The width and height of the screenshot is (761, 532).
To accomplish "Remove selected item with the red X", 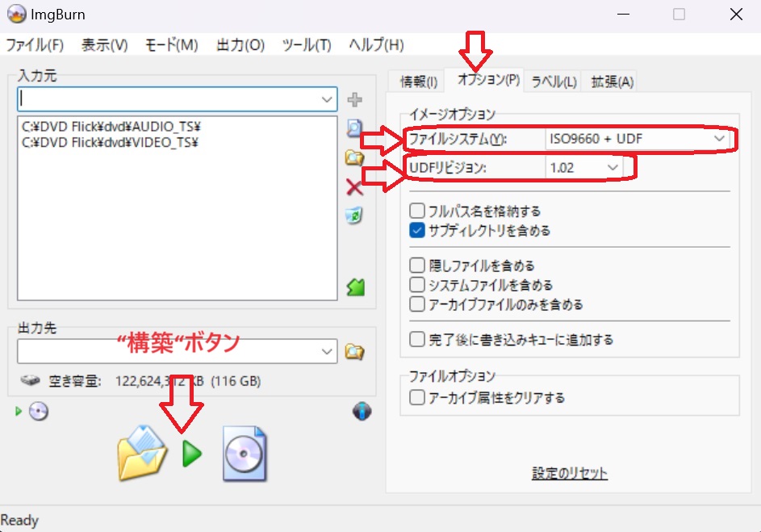I will pos(354,186).
